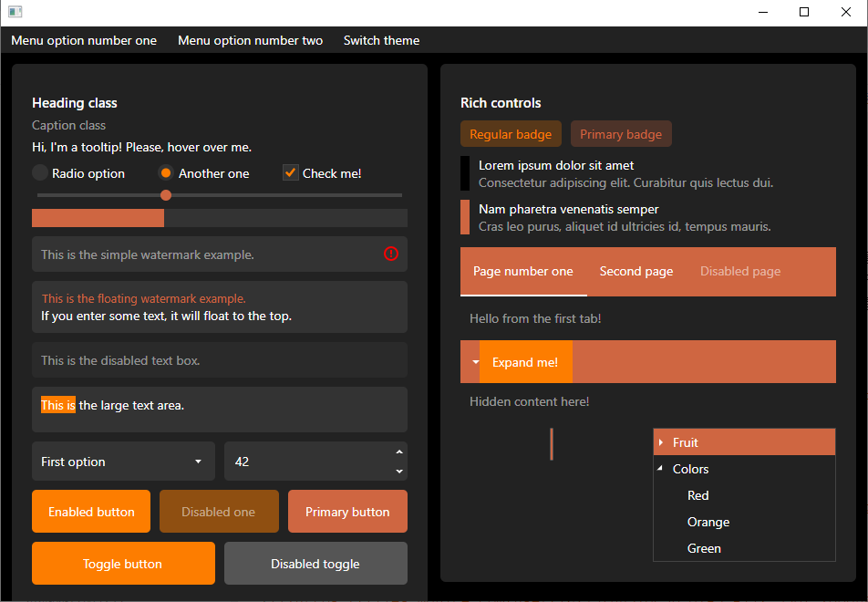This screenshot has width=868, height=602.
Task: Open the 'First option' combo box
Action: 123,462
